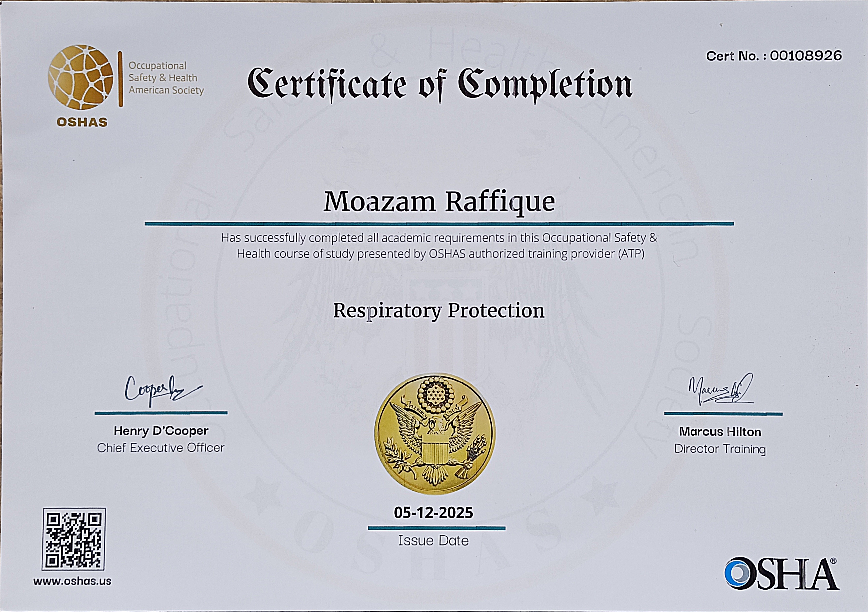This screenshot has height=612, width=868.
Task: Click the name 'Marcus Hilton'
Action: [720, 432]
